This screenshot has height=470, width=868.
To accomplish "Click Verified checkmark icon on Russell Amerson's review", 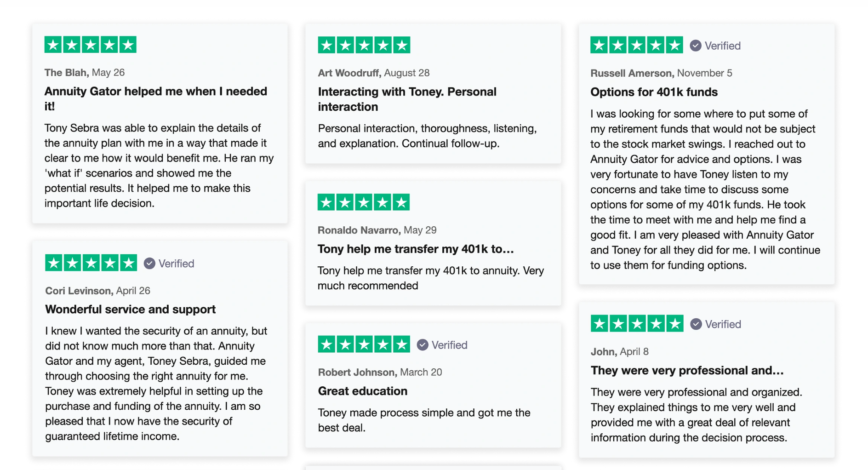I will (x=696, y=46).
